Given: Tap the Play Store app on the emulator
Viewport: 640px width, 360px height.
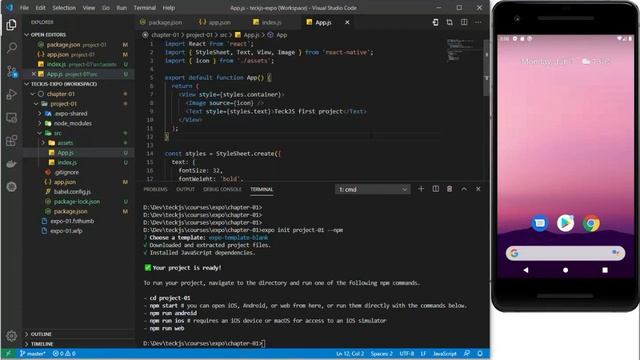Looking at the screenshot, I should pyautogui.click(x=565, y=223).
